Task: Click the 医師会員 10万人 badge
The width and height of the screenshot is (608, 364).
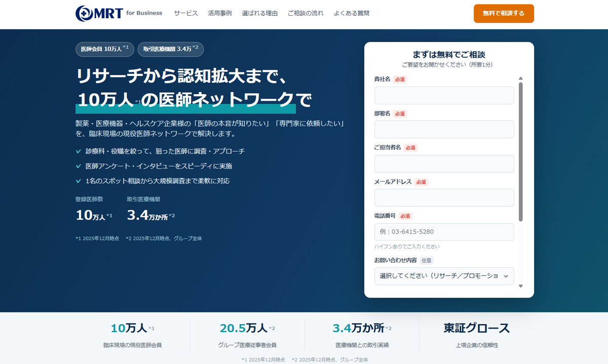Action: coord(105,49)
